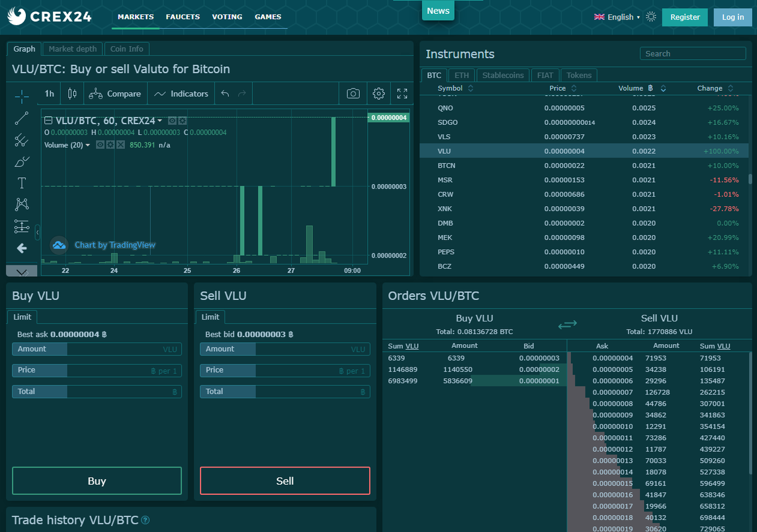Click the Buy VLU Amount field

click(97, 349)
